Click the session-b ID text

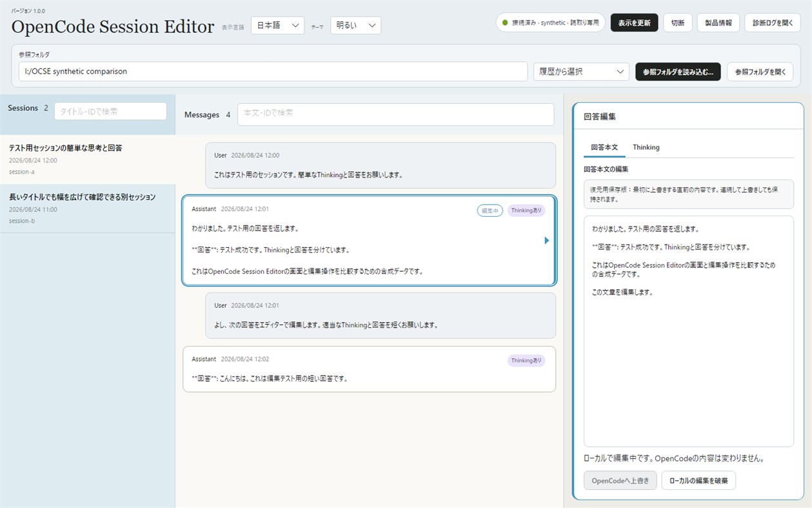coord(22,221)
